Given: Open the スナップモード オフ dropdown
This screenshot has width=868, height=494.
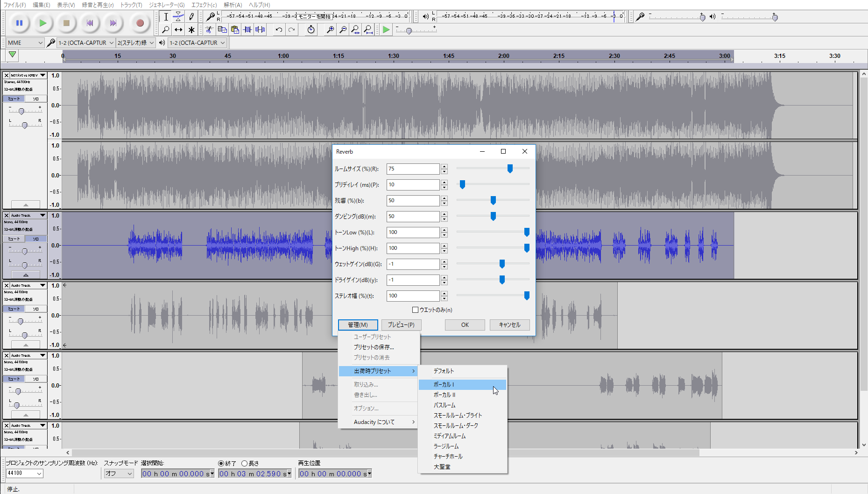Looking at the screenshot, I should point(119,473).
